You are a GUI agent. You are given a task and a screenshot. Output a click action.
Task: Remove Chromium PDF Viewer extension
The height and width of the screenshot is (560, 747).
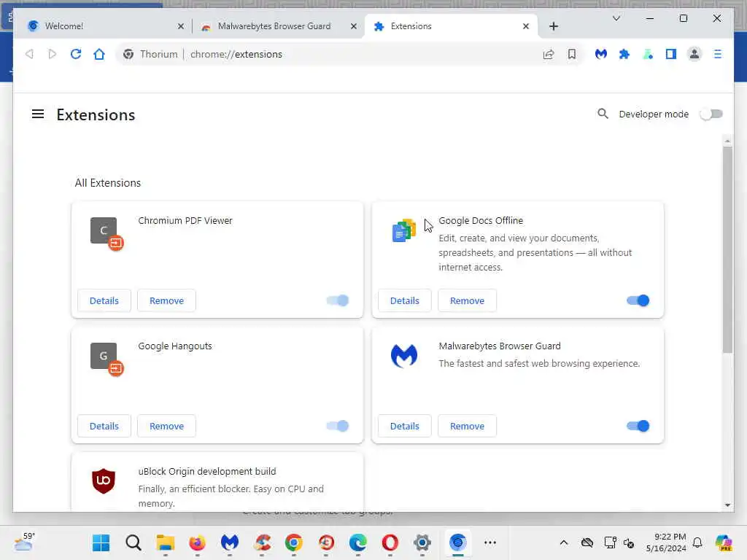[166, 300]
